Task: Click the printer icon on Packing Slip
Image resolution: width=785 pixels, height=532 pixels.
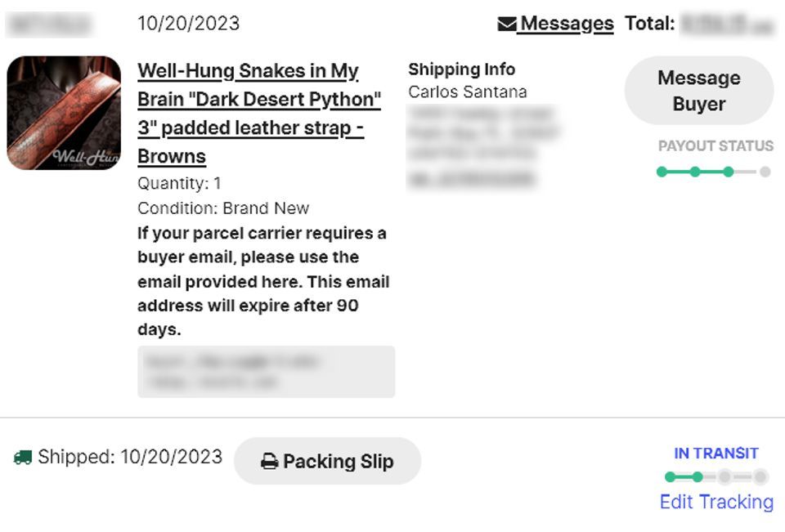Action: tap(269, 462)
